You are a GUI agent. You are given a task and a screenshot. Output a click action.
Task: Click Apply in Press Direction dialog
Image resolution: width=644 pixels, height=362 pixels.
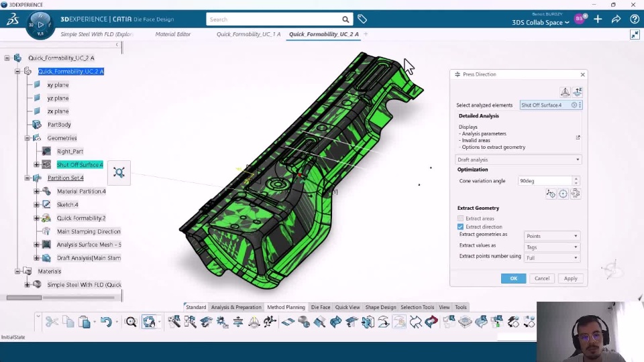pyautogui.click(x=570, y=278)
